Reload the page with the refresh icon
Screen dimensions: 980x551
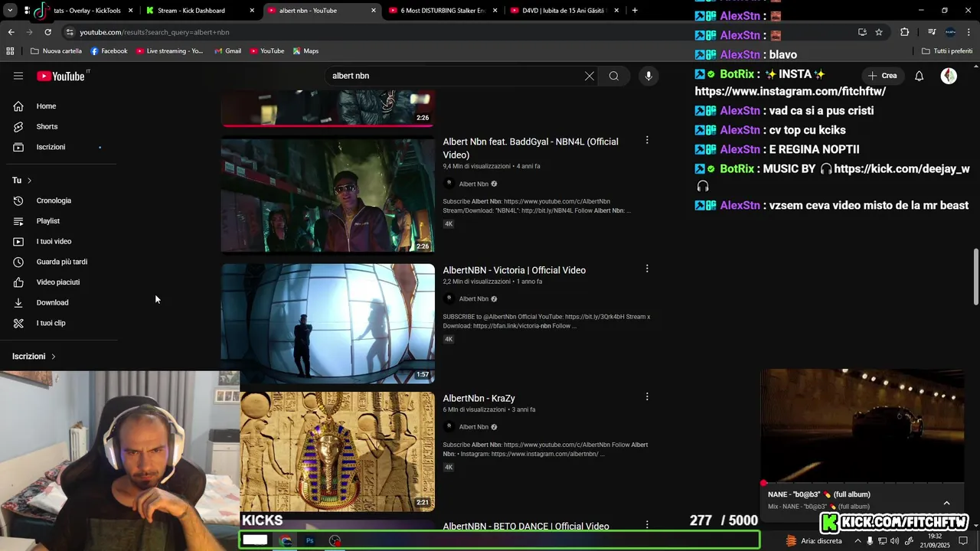tap(47, 32)
